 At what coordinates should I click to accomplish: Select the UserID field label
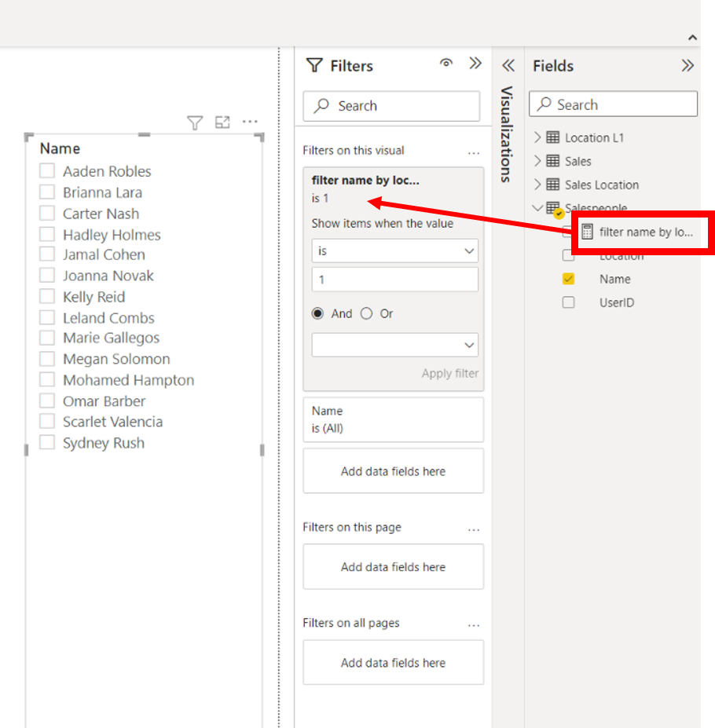pyautogui.click(x=617, y=302)
